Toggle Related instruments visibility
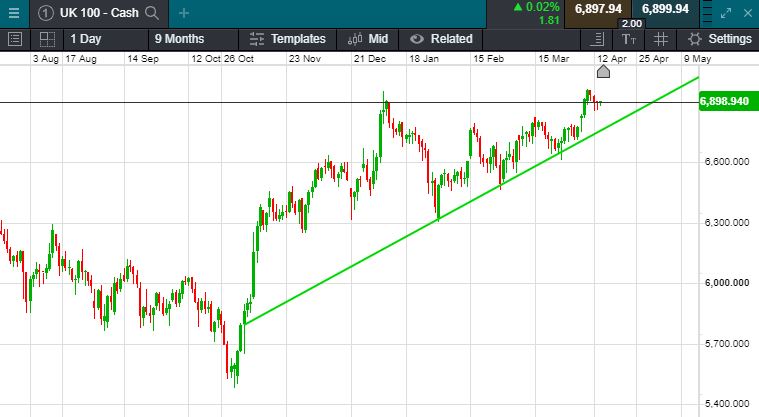Screen dimensions: 759x417 tap(441, 39)
